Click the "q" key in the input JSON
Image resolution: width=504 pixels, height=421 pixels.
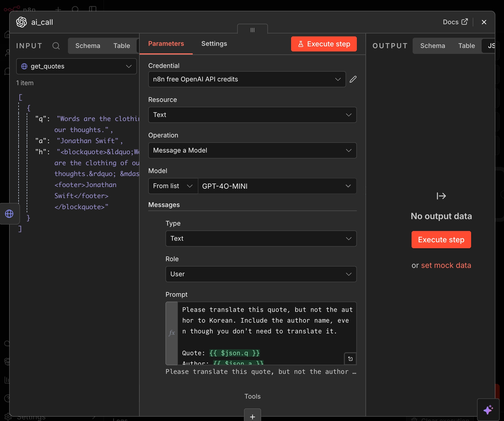pyautogui.click(x=40, y=119)
